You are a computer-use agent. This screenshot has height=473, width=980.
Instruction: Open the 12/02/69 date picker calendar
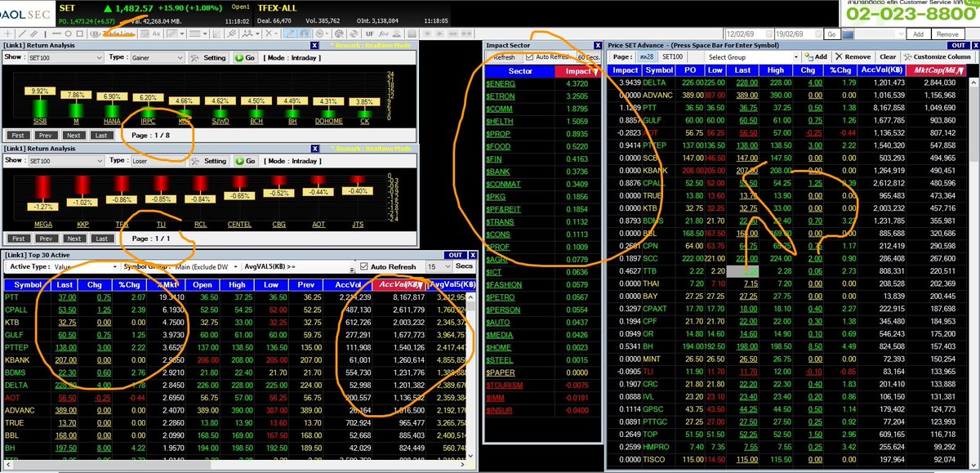(771, 33)
